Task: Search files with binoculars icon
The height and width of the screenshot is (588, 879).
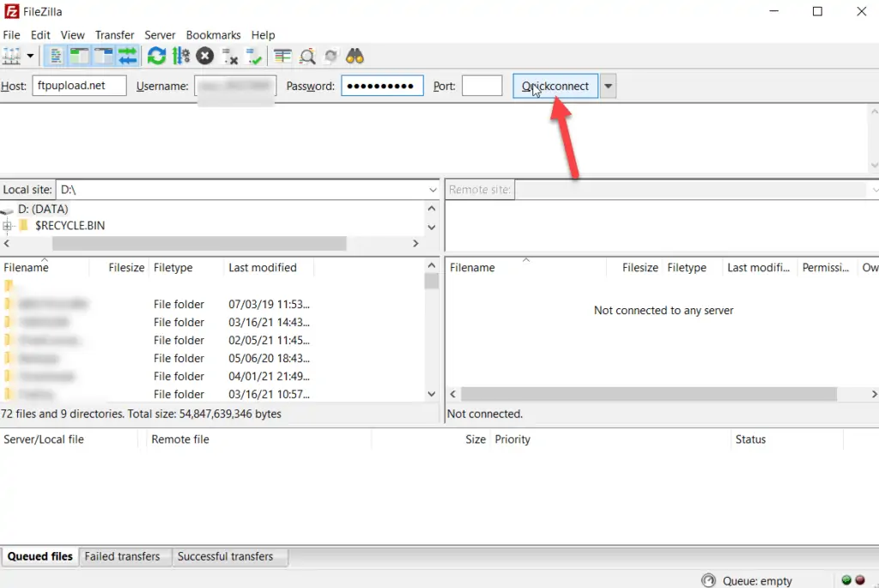Action: [355, 56]
